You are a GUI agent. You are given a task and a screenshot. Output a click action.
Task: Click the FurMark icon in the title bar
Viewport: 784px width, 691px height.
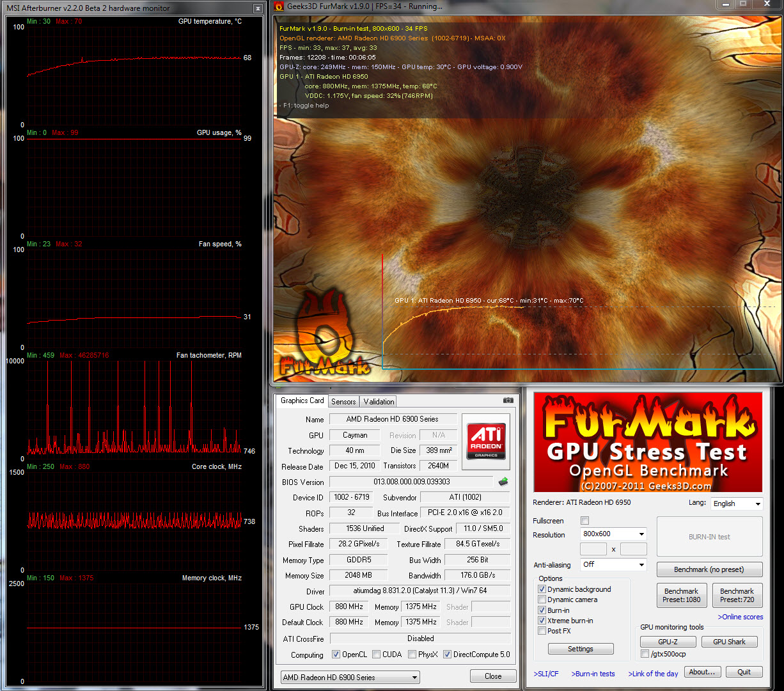coord(279,6)
